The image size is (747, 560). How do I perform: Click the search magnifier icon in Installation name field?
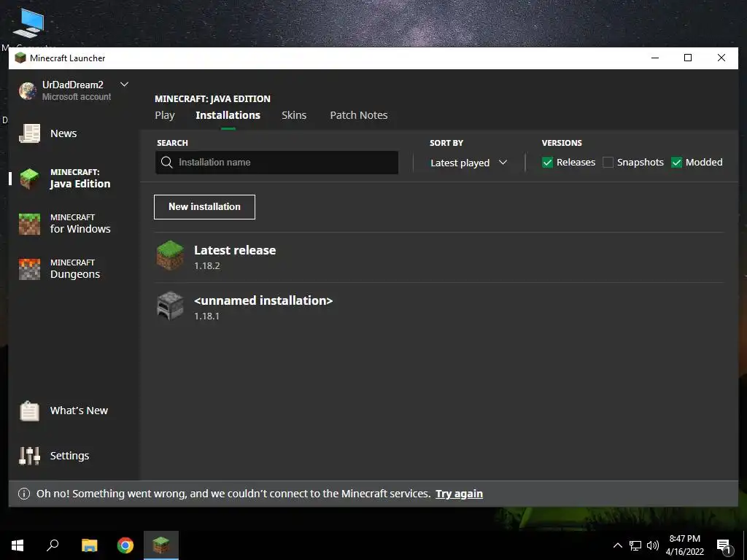pyautogui.click(x=167, y=163)
